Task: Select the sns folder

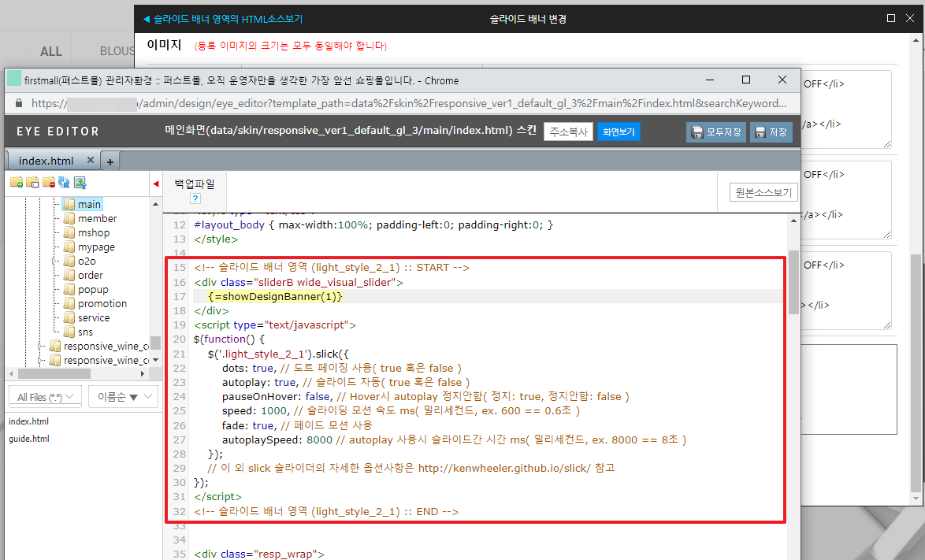Action: coord(86,332)
